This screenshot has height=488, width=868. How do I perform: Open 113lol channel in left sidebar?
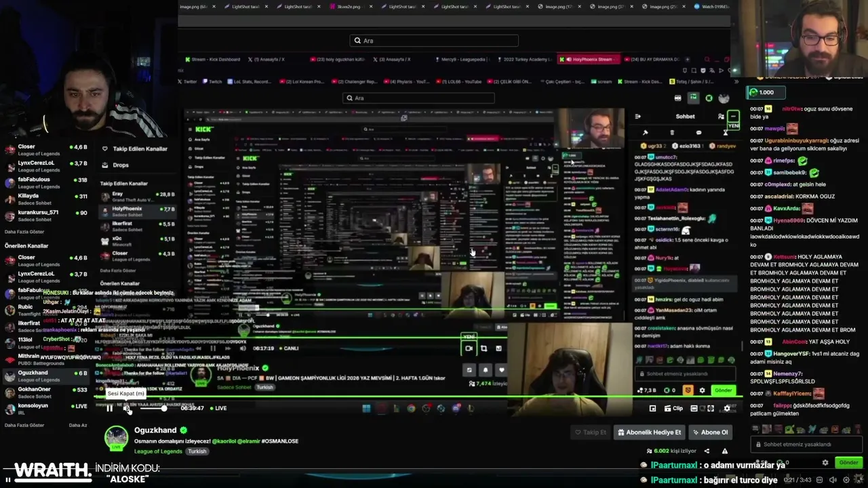[x=46, y=343]
